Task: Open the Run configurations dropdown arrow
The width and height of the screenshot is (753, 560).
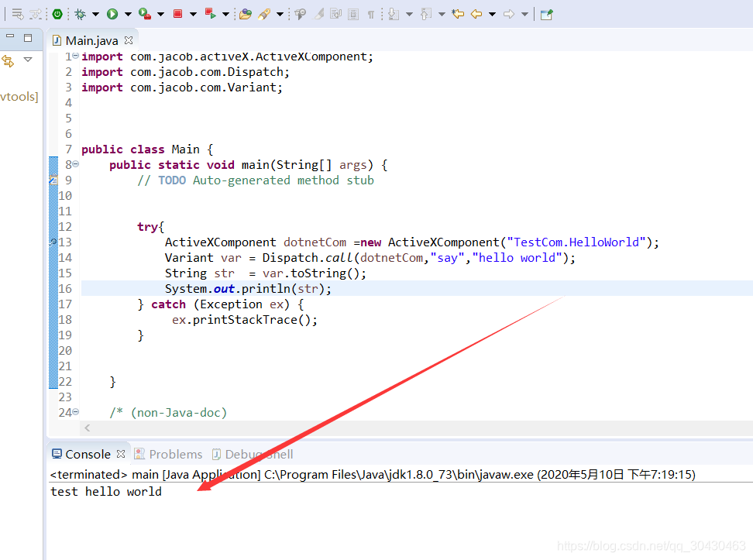Action: pyautogui.click(x=127, y=13)
